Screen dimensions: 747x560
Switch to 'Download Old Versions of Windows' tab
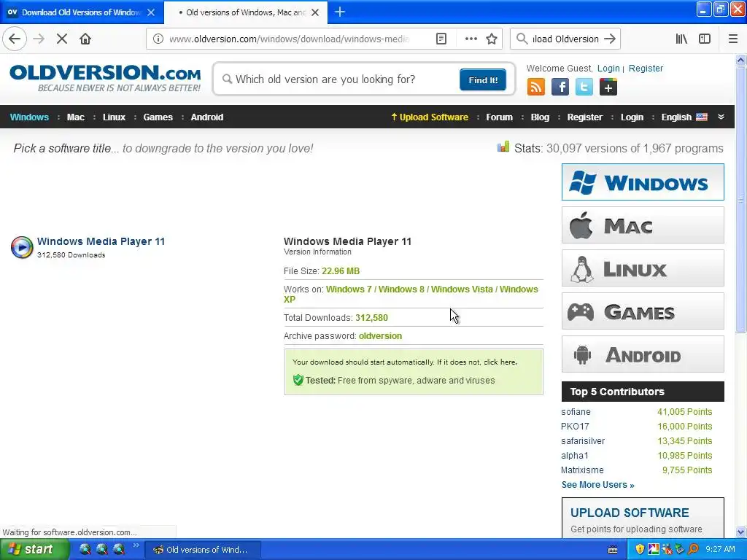(81, 12)
